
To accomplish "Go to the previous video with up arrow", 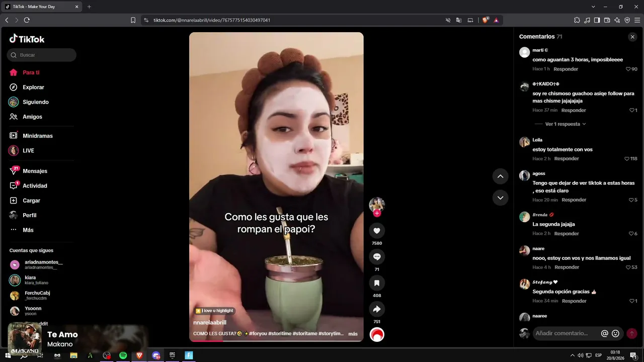I will click(x=500, y=176).
